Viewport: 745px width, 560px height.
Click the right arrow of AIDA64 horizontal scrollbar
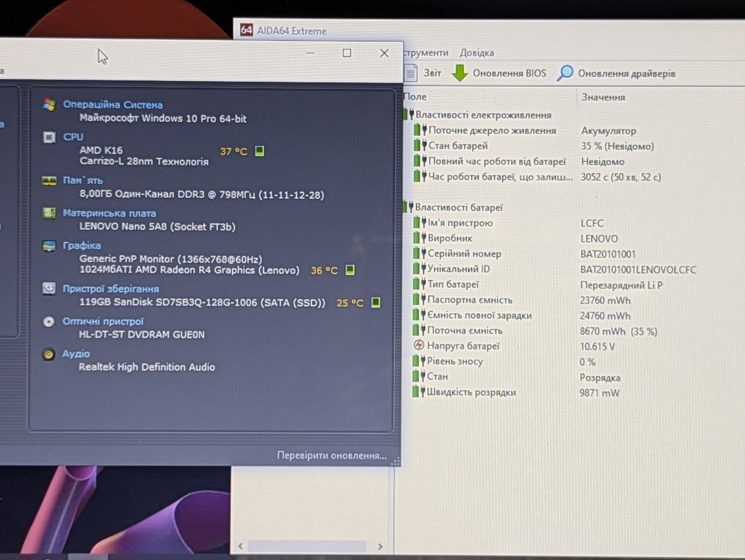tap(380, 547)
